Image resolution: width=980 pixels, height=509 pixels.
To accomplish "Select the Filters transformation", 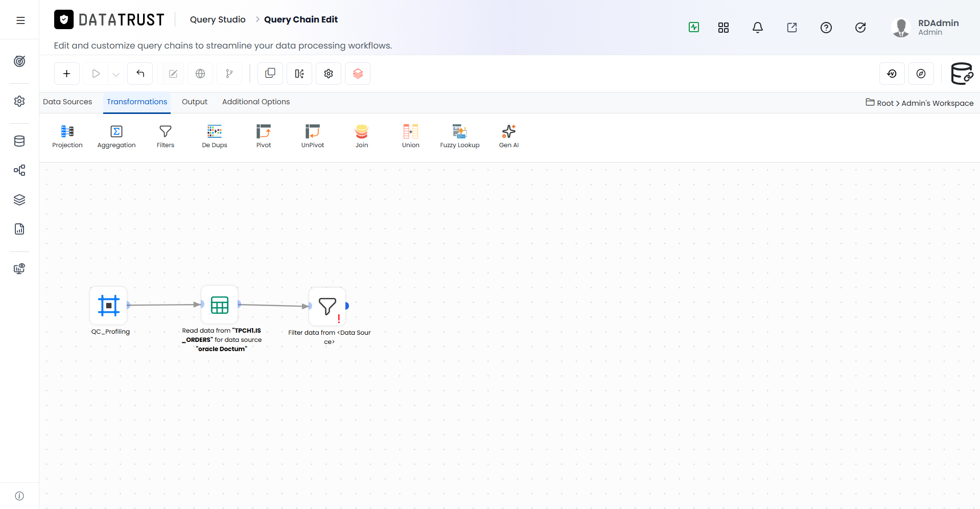I will coord(166,136).
